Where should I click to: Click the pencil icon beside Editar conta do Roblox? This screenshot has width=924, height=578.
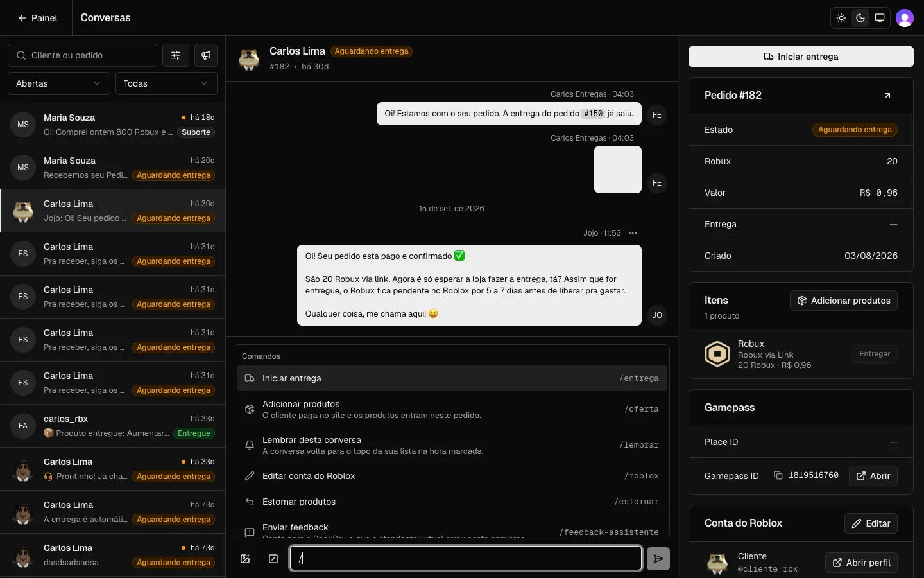(250, 476)
